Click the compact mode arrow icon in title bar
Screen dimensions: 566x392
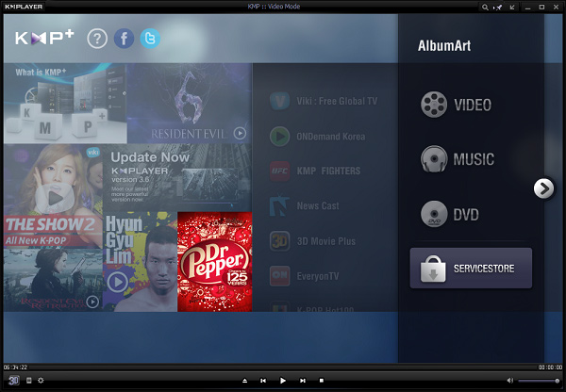coord(512,8)
